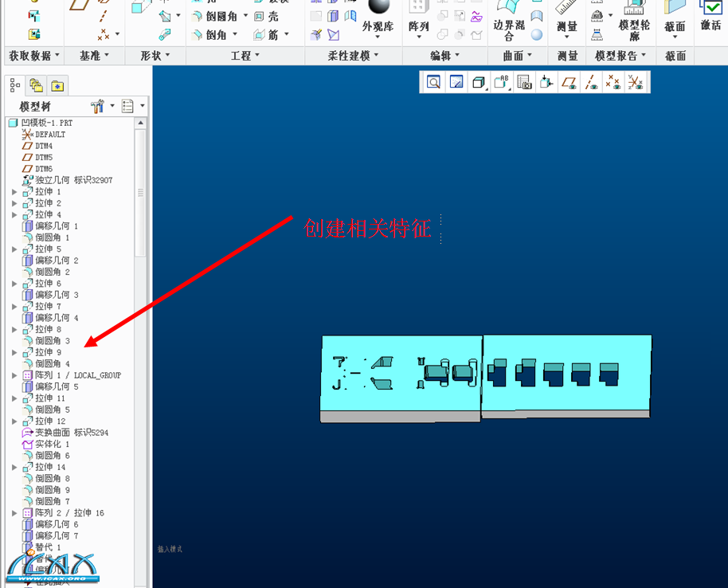728x588 pixels.
Task: Switch to the Folder Browser tab
Action: tap(36, 85)
